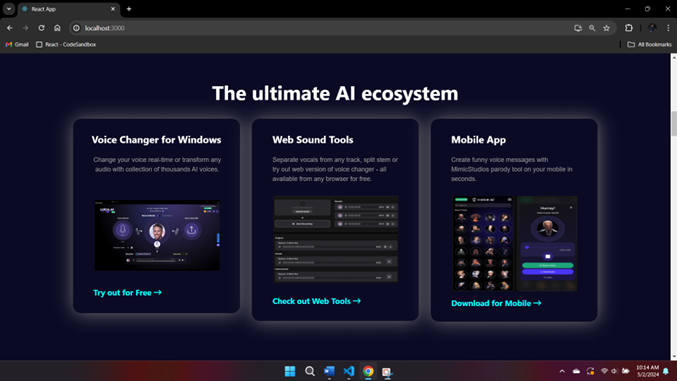Open tab search dropdown arrow
Image resolution: width=677 pixels, height=381 pixels.
pyautogui.click(x=9, y=9)
